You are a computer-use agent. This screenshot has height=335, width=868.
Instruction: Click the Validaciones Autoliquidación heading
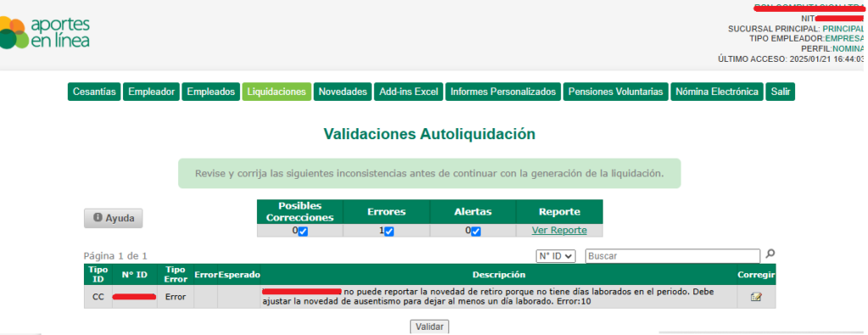(429, 134)
